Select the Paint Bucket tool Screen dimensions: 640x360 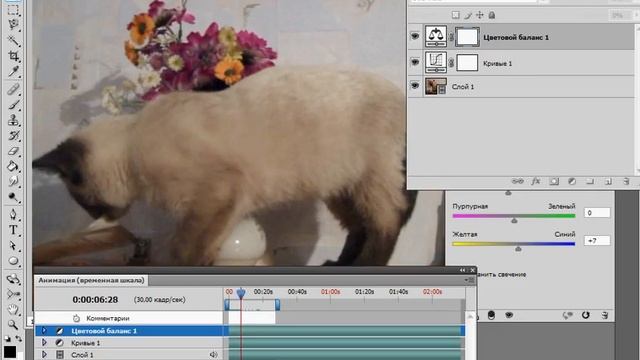pos(13,167)
